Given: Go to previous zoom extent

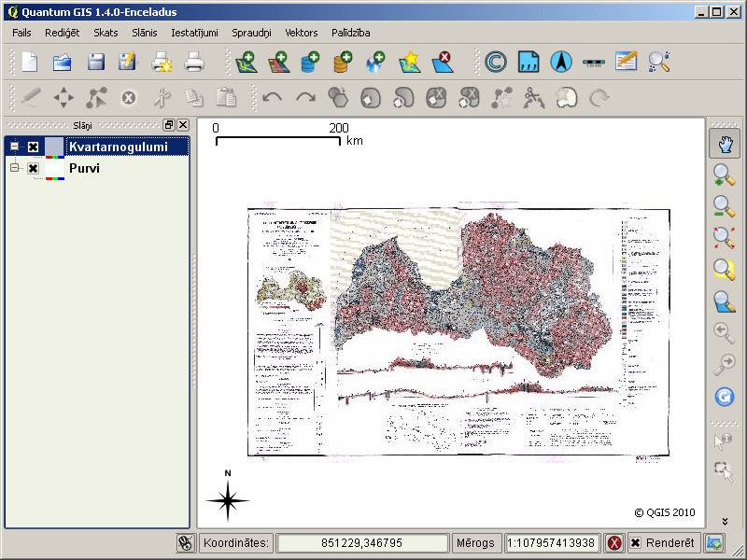Looking at the screenshot, I should (x=723, y=332).
